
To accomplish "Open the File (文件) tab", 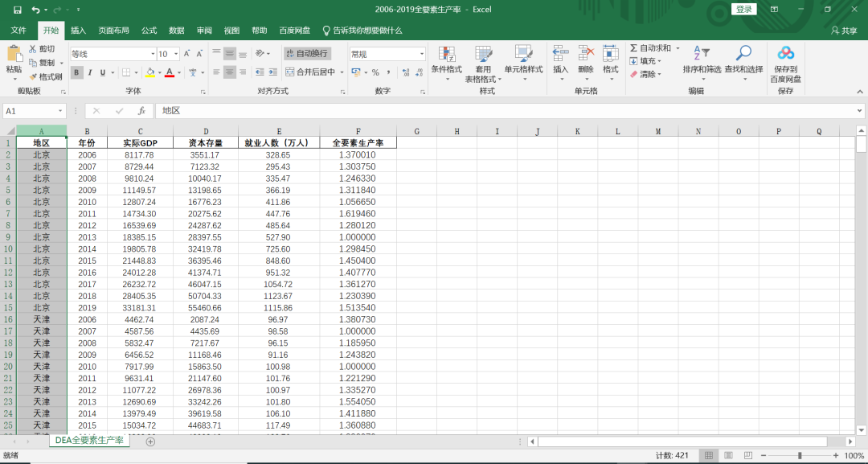I will point(18,31).
